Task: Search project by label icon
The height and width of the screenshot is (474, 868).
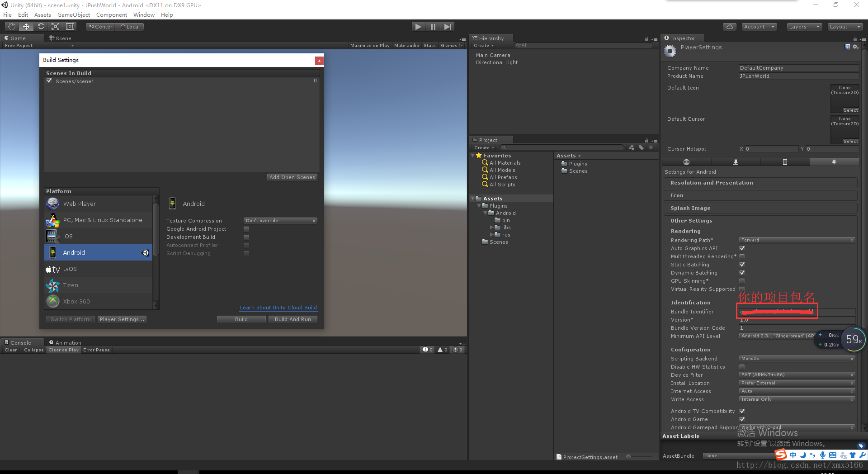Action: click(641, 147)
